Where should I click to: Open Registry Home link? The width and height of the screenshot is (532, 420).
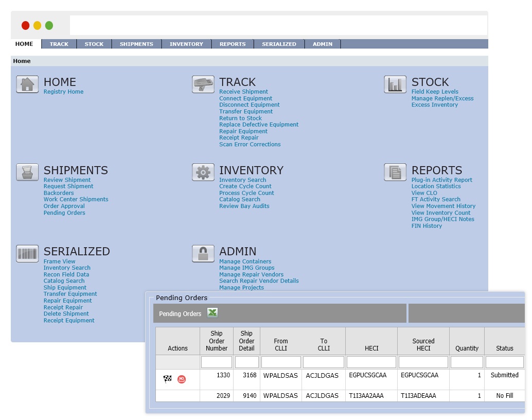[x=63, y=92]
